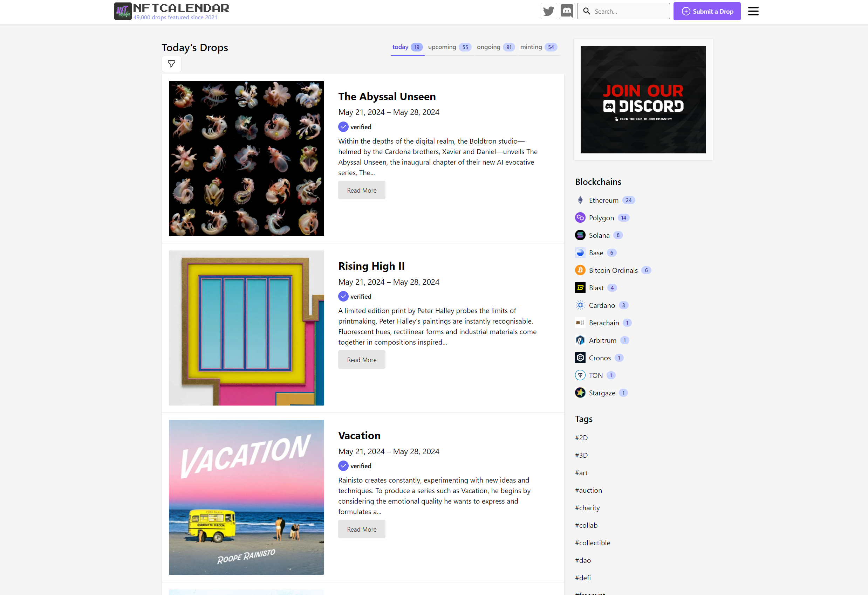Click the Blast blockchain icon
This screenshot has height=595, width=868.
[580, 288]
